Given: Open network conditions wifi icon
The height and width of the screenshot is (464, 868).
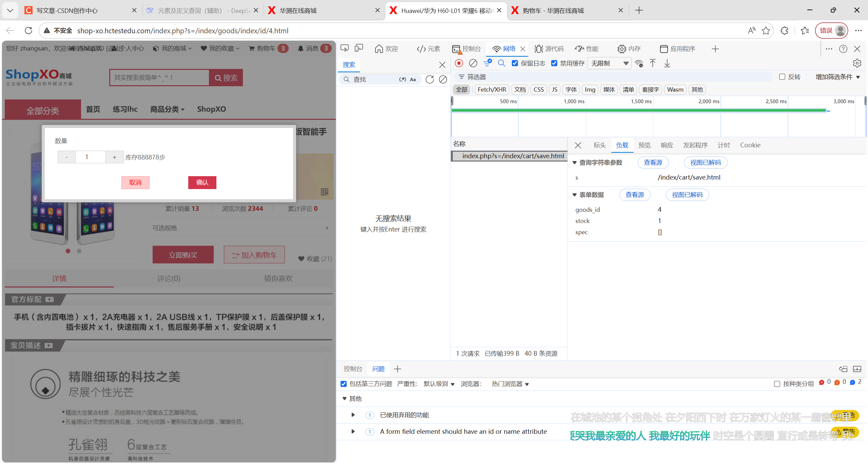Looking at the screenshot, I should click(x=639, y=63).
